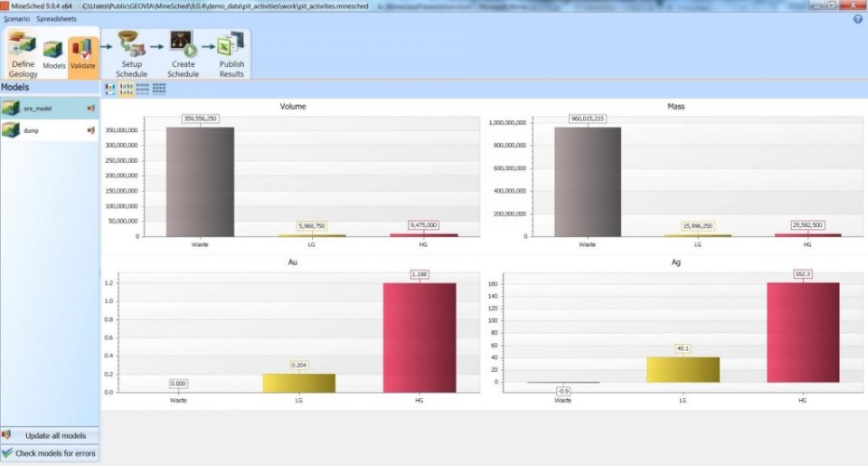Open the Publish Results step
This screenshot has height=466, width=868.
[231, 54]
